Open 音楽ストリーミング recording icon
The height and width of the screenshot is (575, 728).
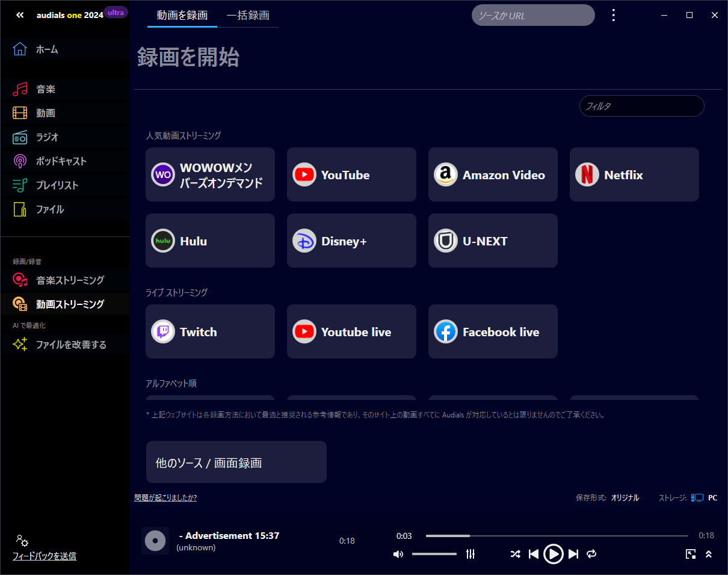20,280
